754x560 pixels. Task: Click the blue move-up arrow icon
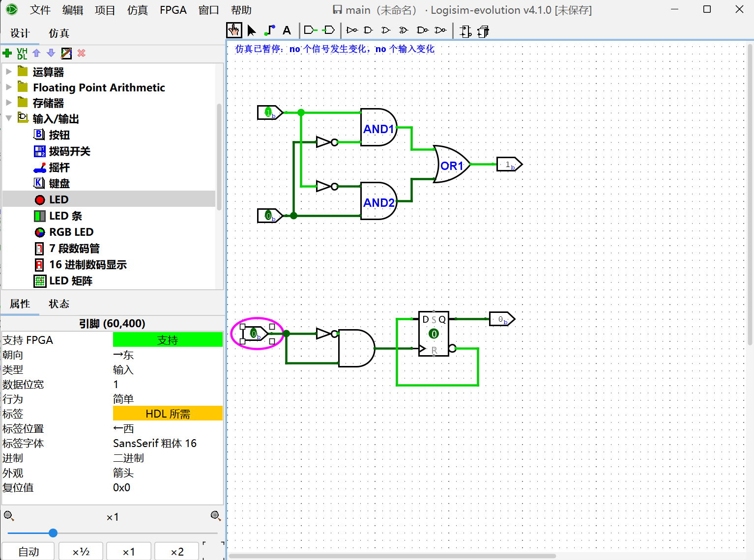(36, 53)
